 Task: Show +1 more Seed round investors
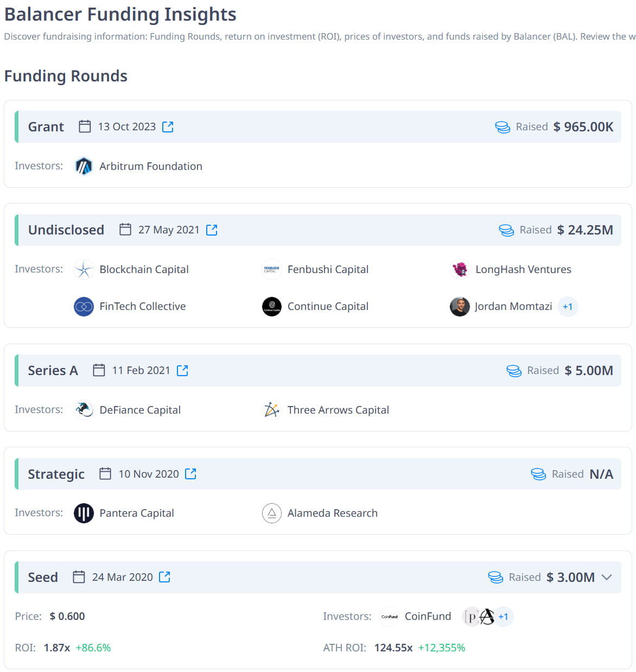tap(504, 617)
